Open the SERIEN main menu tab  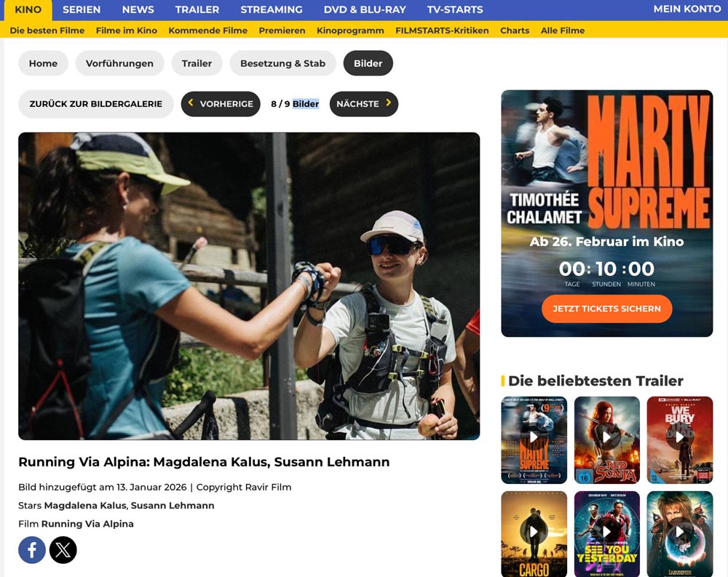point(82,9)
